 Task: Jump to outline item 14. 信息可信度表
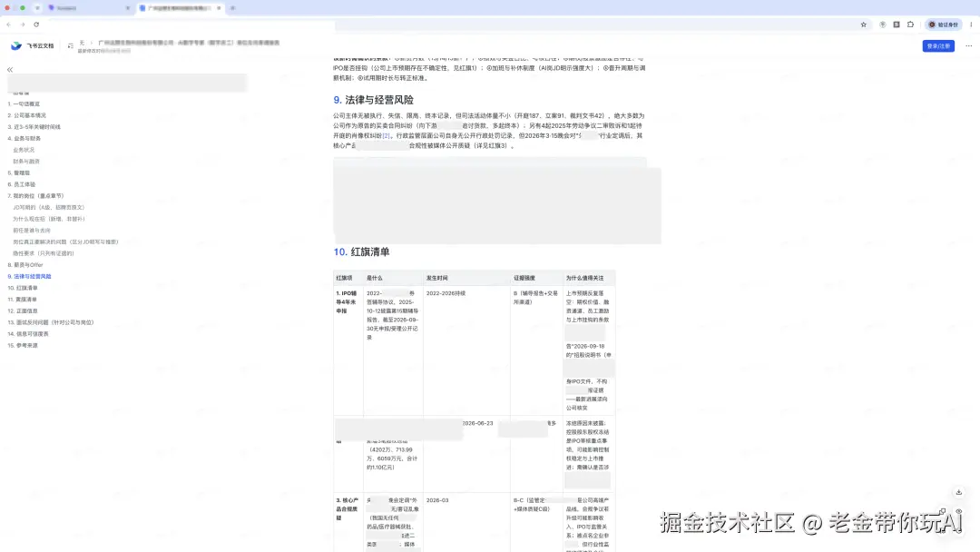point(28,334)
